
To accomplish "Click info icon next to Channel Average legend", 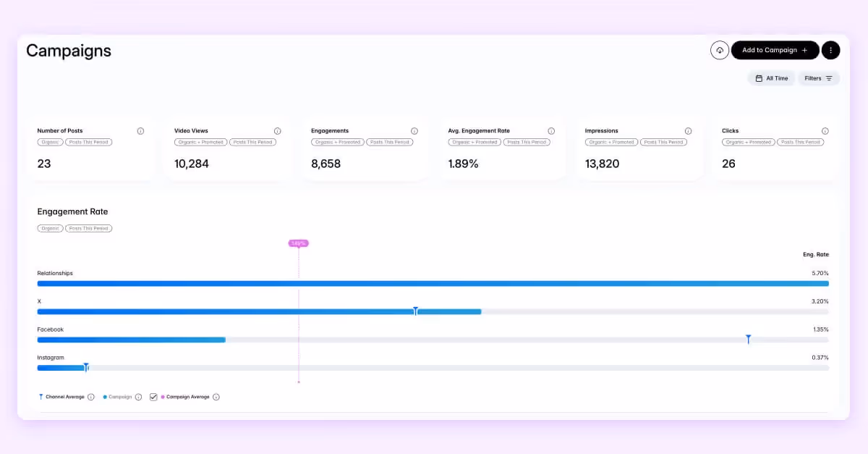I will click(x=91, y=397).
